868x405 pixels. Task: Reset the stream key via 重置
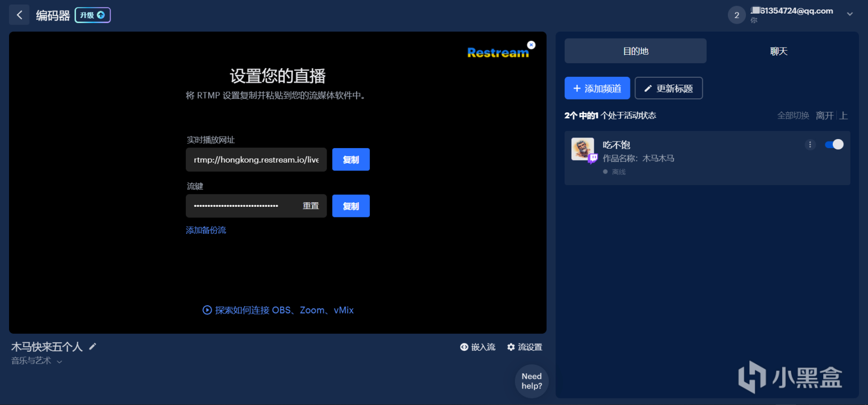(310, 206)
